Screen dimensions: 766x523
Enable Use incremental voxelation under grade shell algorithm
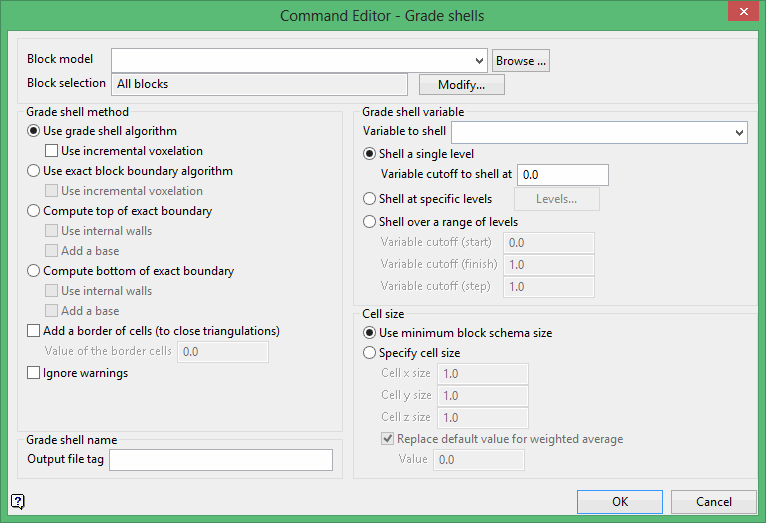coord(52,151)
